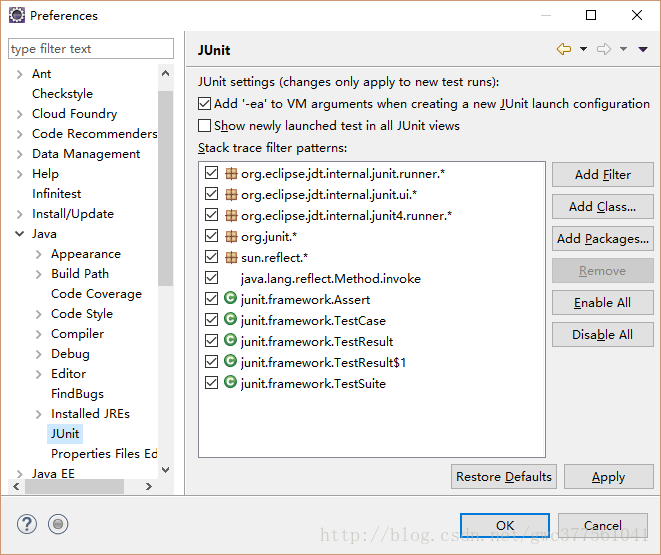This screenshot has height=555, width=661.
Task: Toggle the Add '-ea' to VM arguments checkbox
Action: pyautogui.click(x=205, y=104)
